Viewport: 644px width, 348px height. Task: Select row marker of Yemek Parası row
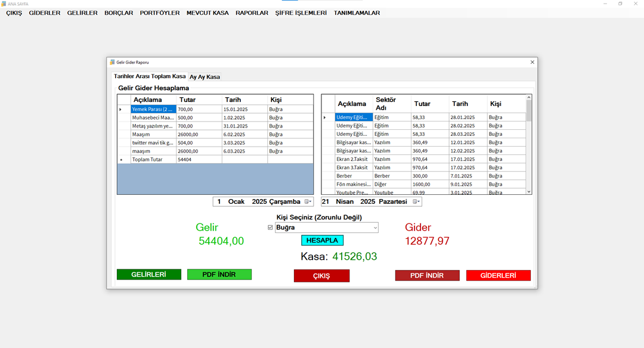(121, 110)
